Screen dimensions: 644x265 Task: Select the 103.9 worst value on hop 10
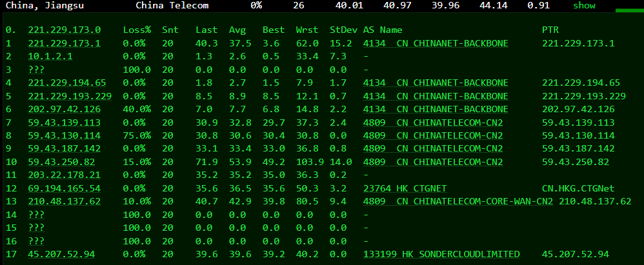pyautogui.click(x=310, y=162)
